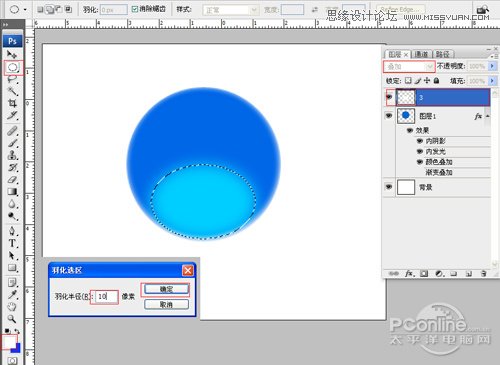
Task: Confirm the feather selection dialog
Action: click(x=166, y=289)
